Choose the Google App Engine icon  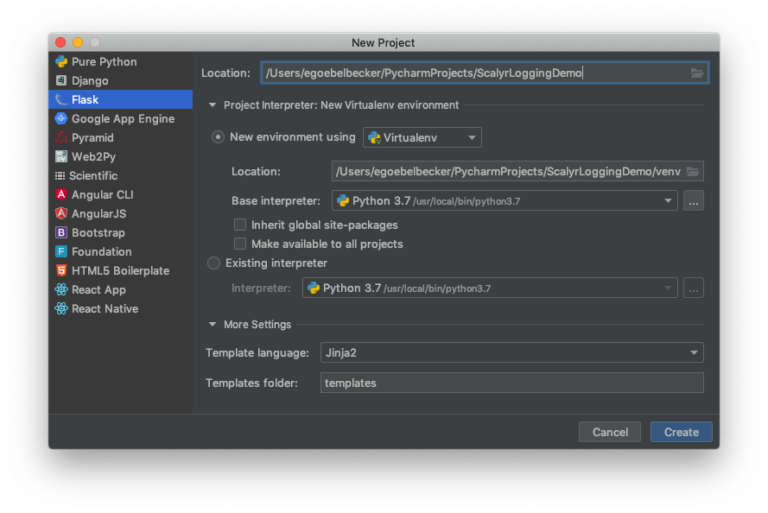[62, 119]
